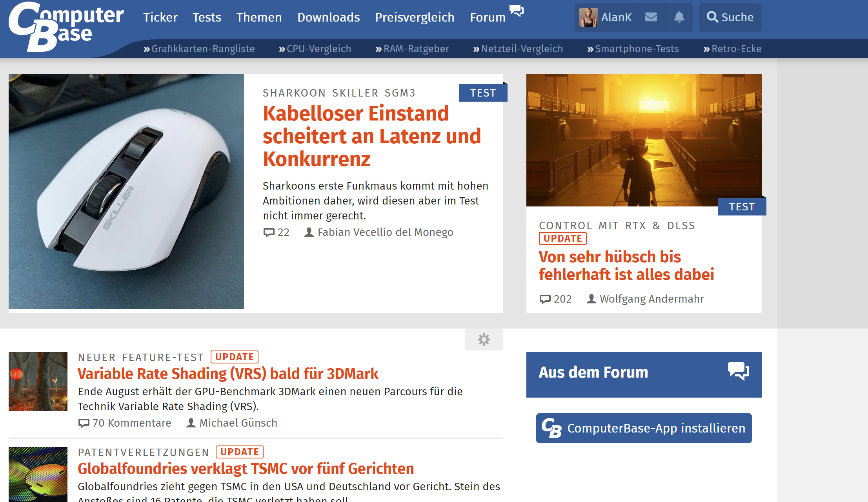Click AlanK user avatar
This screenshot has height=502, width=868.
tap(588, 17)
